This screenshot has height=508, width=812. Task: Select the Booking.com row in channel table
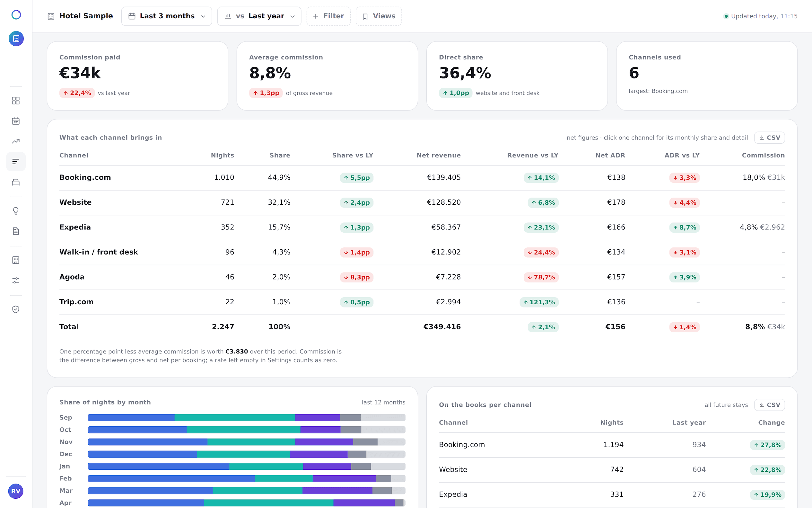[x=422, y=177]
